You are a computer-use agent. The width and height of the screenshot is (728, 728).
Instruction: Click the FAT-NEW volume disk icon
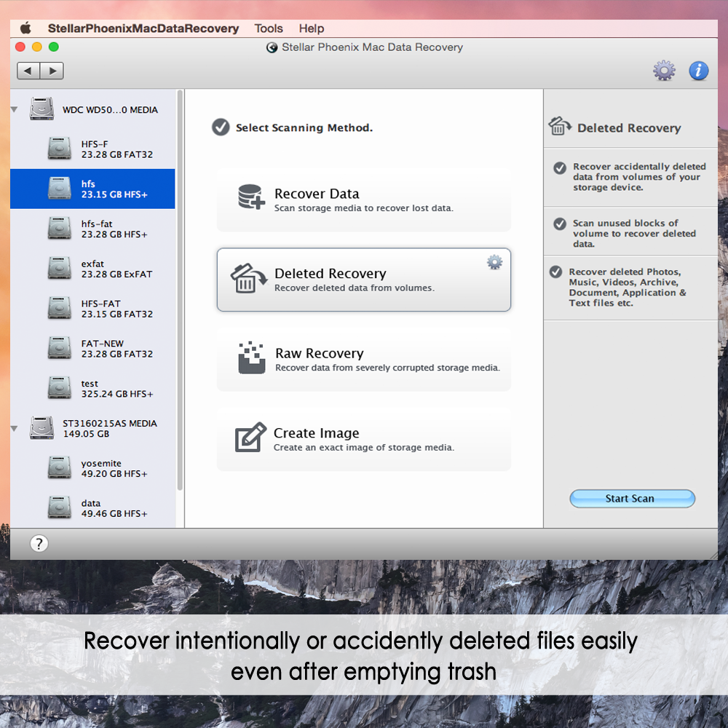point(60,348)
